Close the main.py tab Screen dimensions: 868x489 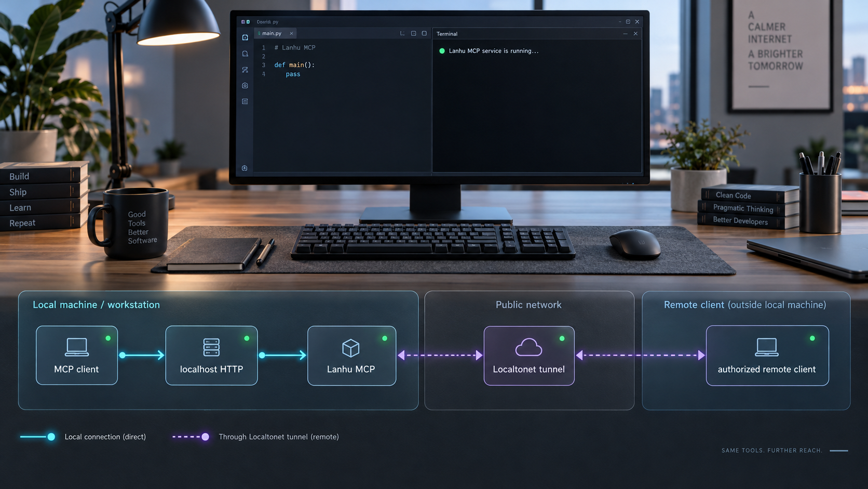[291, 33]
